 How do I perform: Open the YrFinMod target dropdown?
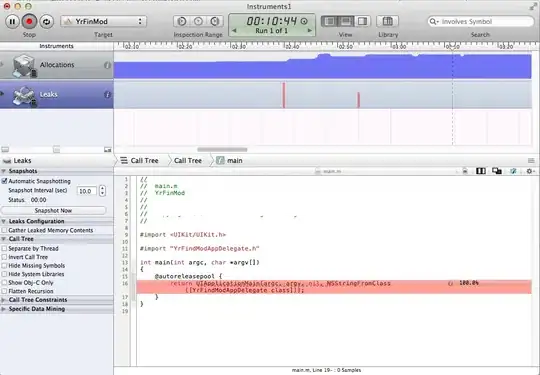[x=103, y=21]
